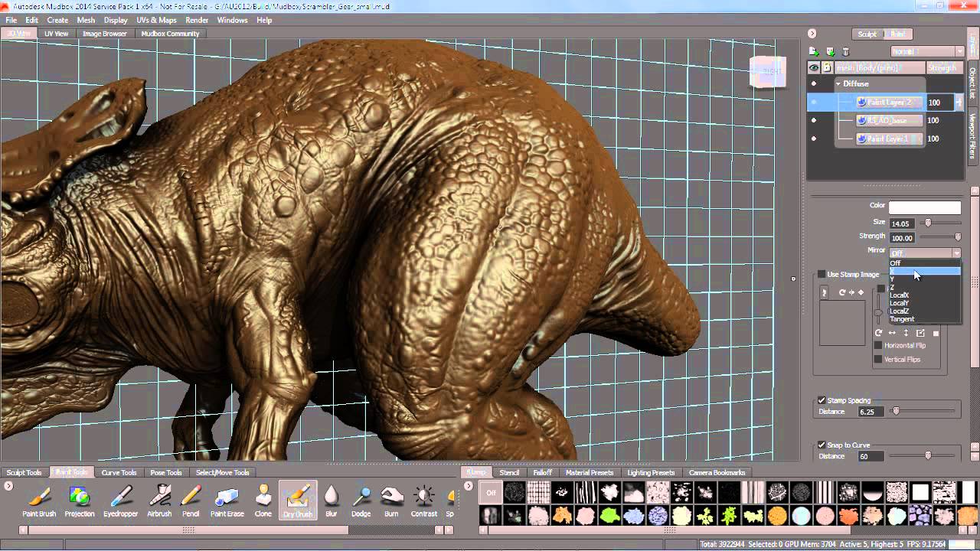Select the Contrast tool

click(x=423, y=500)
